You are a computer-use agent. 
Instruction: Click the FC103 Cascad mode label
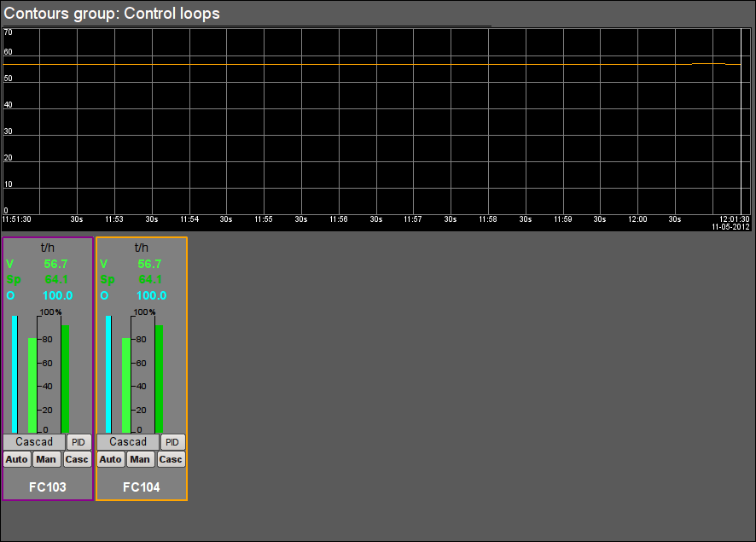[x=34, y=442]
